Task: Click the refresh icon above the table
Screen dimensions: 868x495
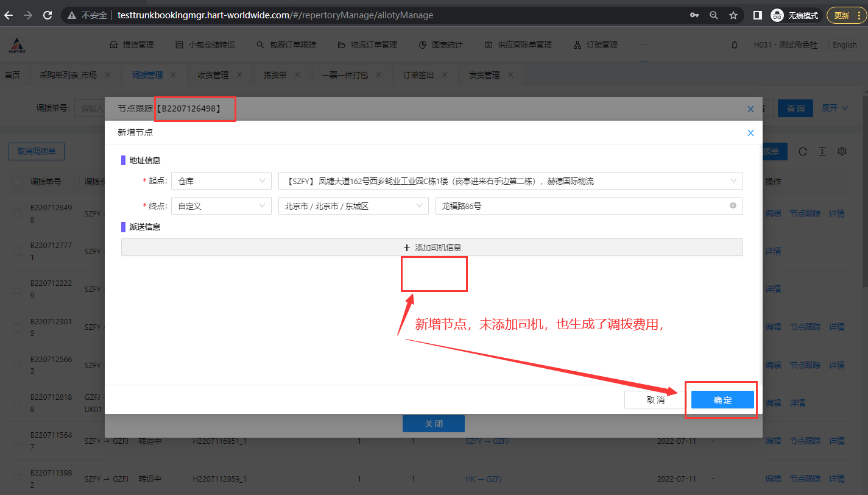Action: [x=802, y=151]
